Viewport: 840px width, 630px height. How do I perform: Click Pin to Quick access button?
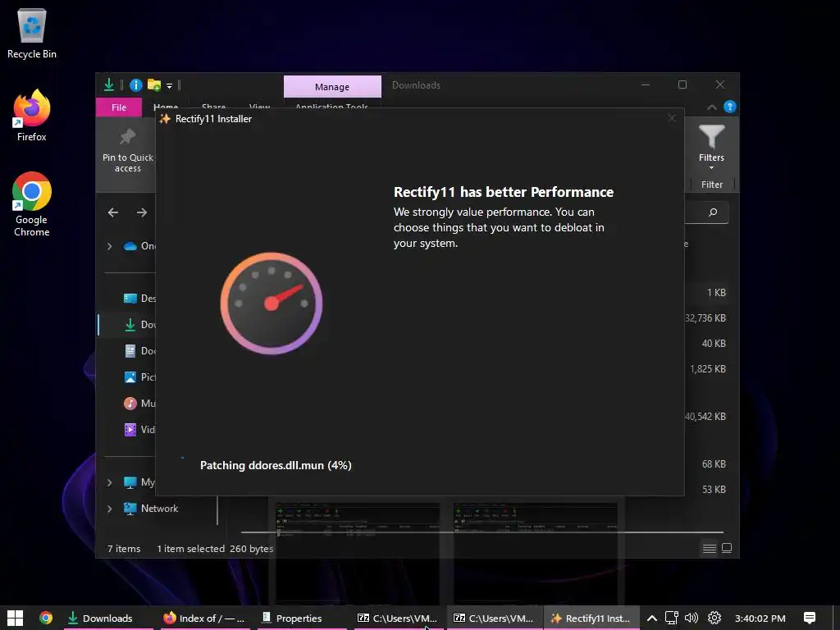[127, 150]
